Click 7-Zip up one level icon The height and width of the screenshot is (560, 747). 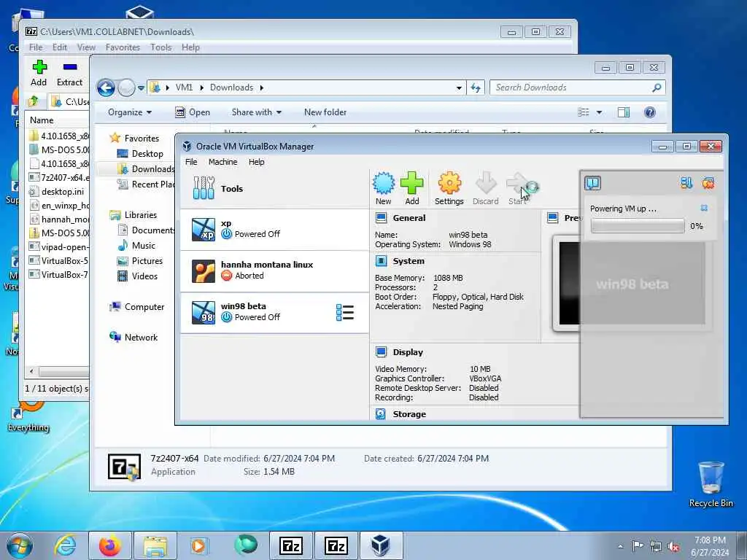coord(34,101)
